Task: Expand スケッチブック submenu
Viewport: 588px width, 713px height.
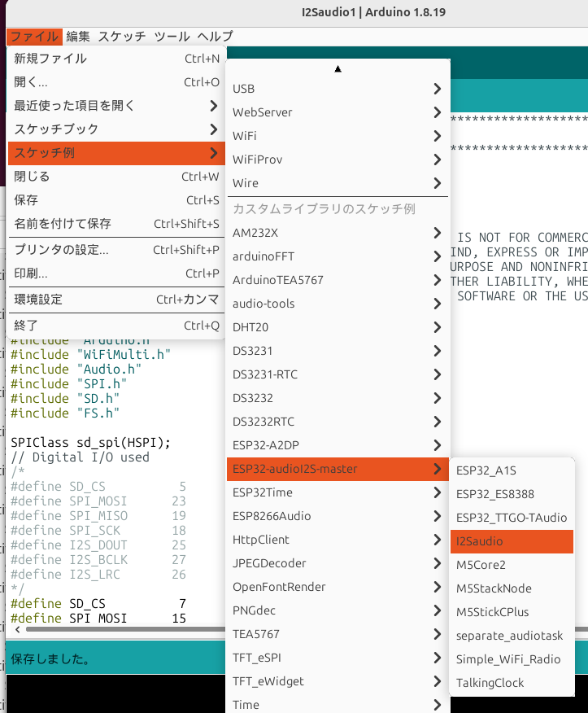Action: (x=116, y=129)
